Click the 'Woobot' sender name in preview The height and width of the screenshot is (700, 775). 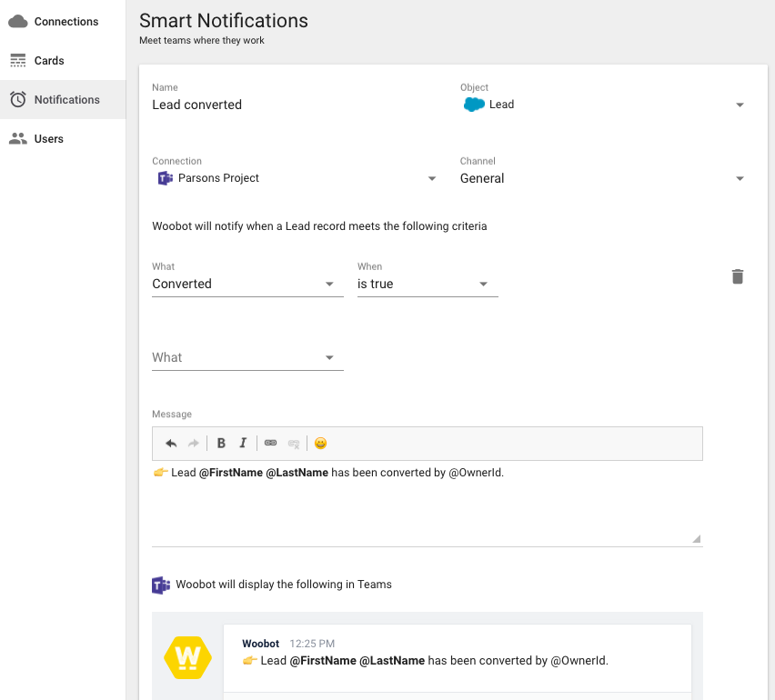pyautogui.click(x=260, y=644)
